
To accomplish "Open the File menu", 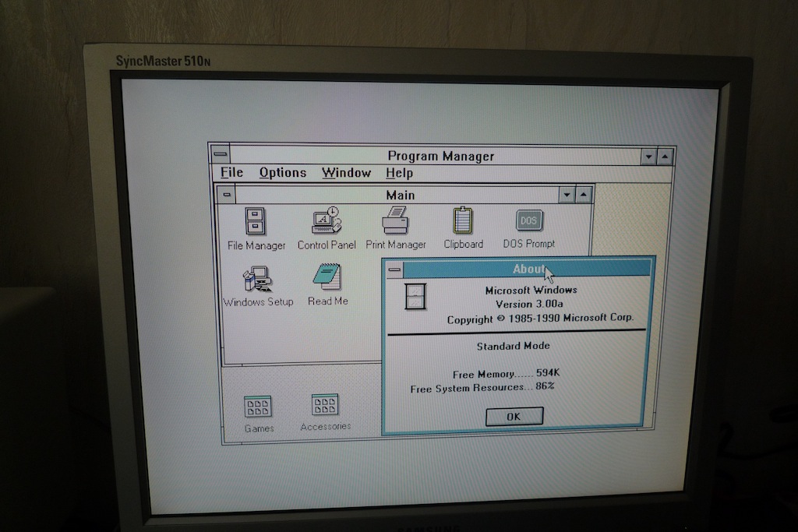I will coord(231,173).
